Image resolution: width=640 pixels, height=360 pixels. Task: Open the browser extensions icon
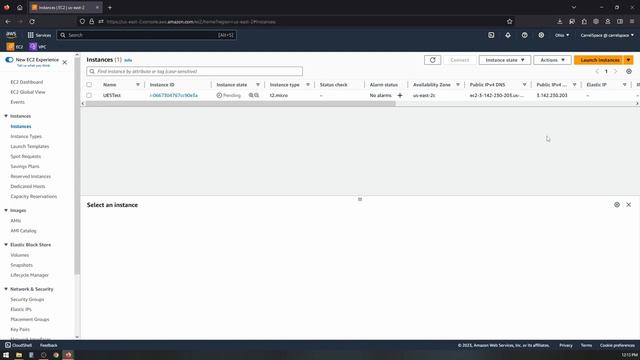coord(584,21)
